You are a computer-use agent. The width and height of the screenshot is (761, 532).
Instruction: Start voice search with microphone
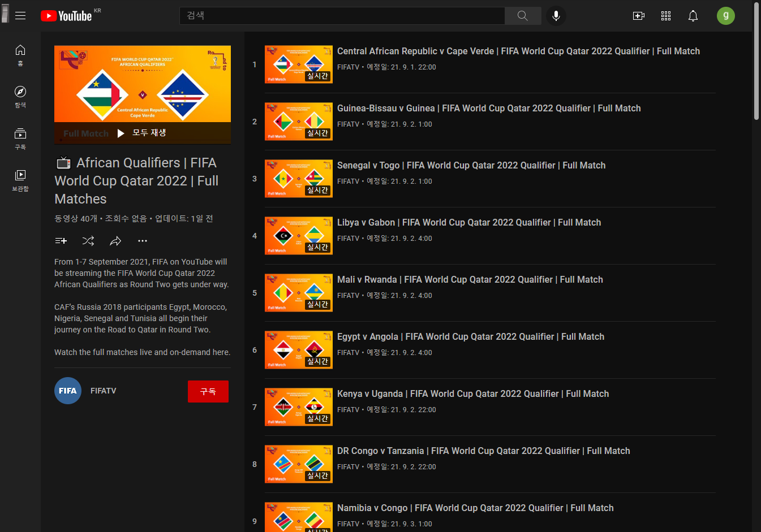tap(556, 16)
